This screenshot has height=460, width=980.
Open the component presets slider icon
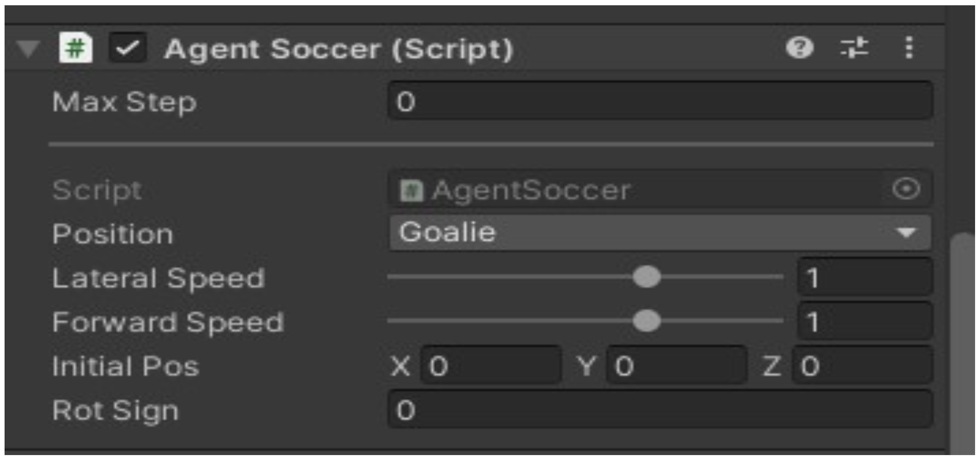(854, 48)
